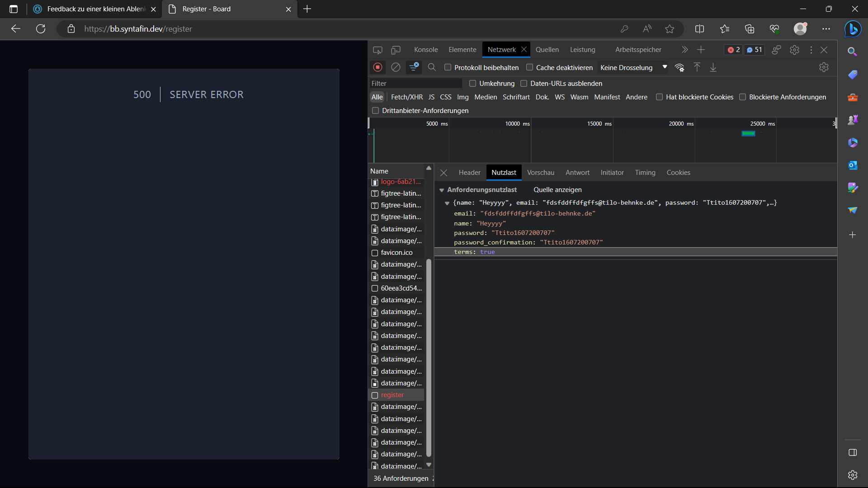Viewport: 868px width, 488px height.
Task: Open the network search magnifier icon
Action: (x=432, y=67)
